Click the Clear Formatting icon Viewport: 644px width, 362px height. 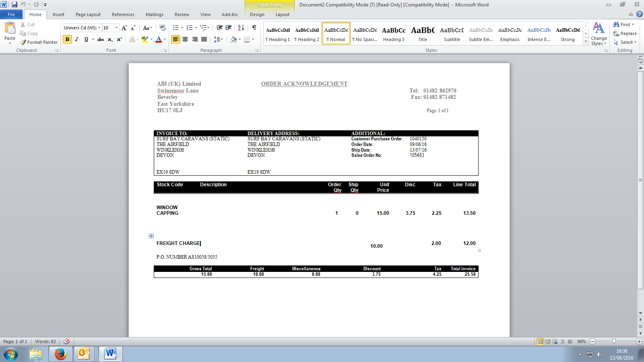163,28
